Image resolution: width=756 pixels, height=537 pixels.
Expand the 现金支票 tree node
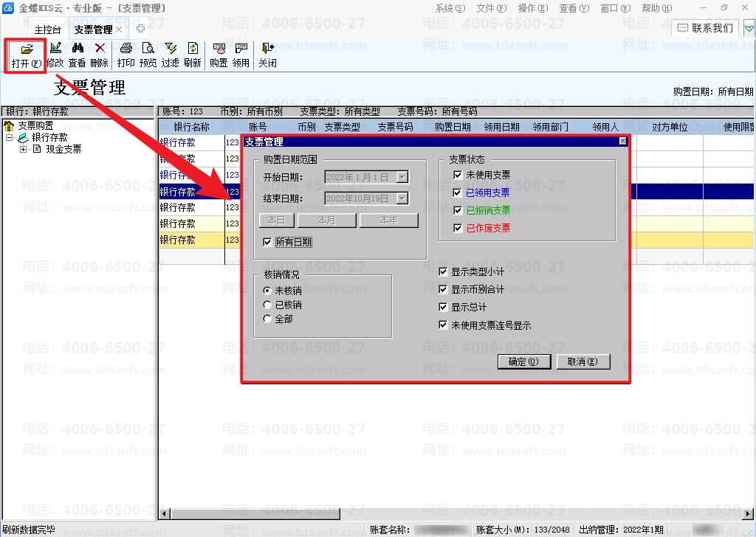(23, 149)
